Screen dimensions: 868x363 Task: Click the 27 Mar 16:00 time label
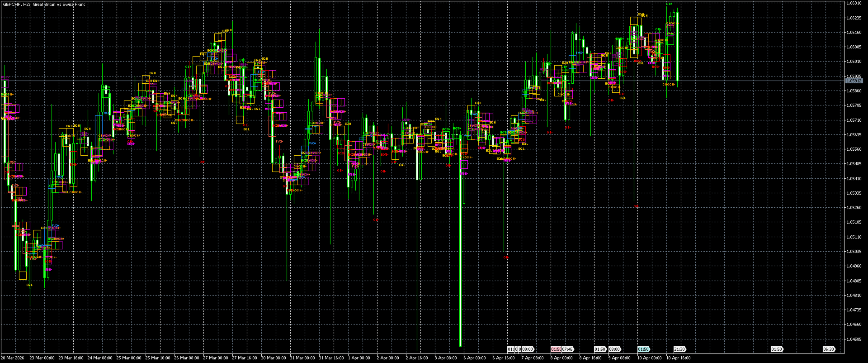point(245,358)
